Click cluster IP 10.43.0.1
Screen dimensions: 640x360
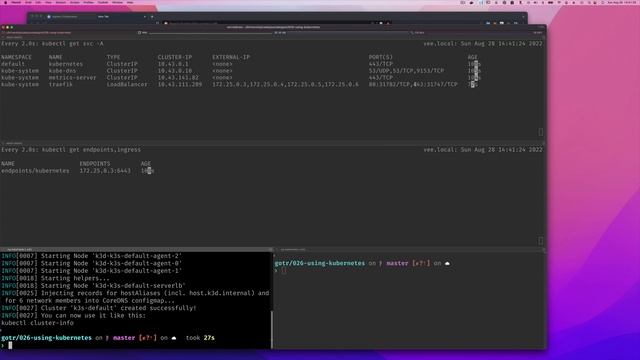(x=173, y=64)
